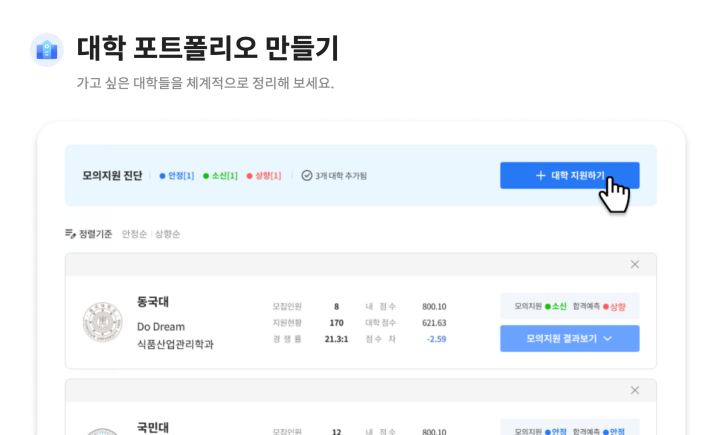The image size is (720, 435).
Task: Click the 정렬기준 sort icon
Action: pyautogui.click(x=70, y=234)
